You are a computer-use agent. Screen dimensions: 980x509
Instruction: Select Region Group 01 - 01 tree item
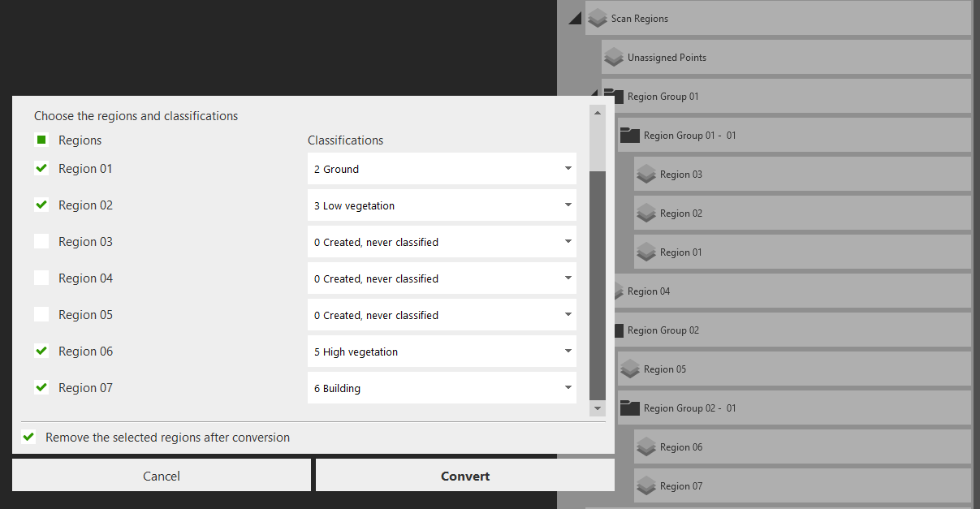pyautogui.click(x=794, y=135)
